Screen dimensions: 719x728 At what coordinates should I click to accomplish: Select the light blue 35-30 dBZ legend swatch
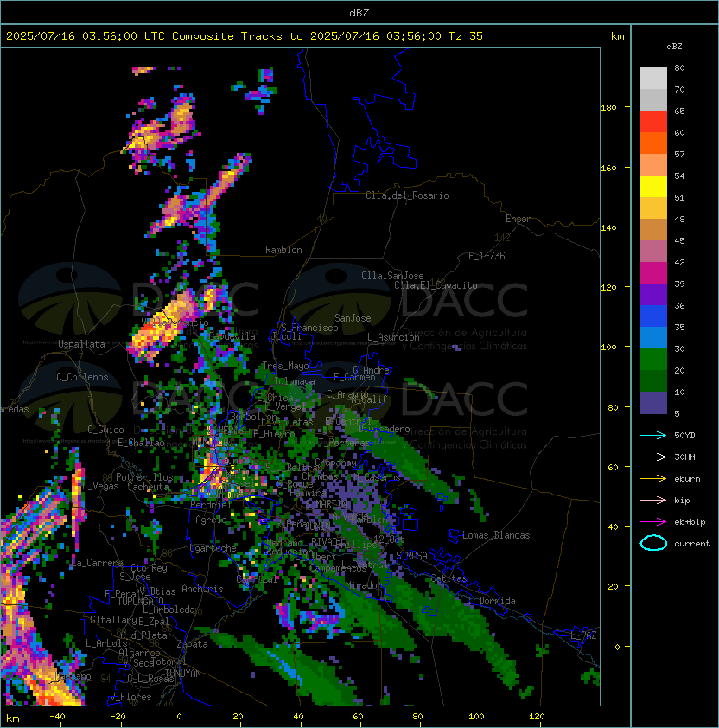tap(653, 337)
